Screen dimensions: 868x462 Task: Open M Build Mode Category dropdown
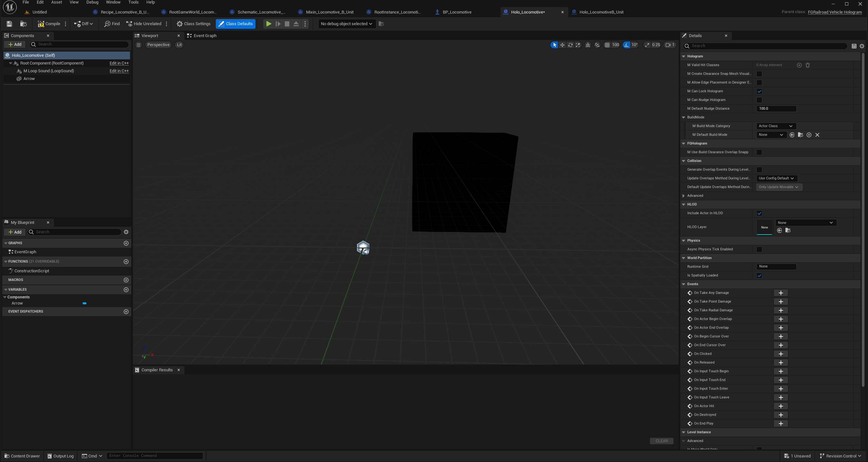click(x=776, y=126)
